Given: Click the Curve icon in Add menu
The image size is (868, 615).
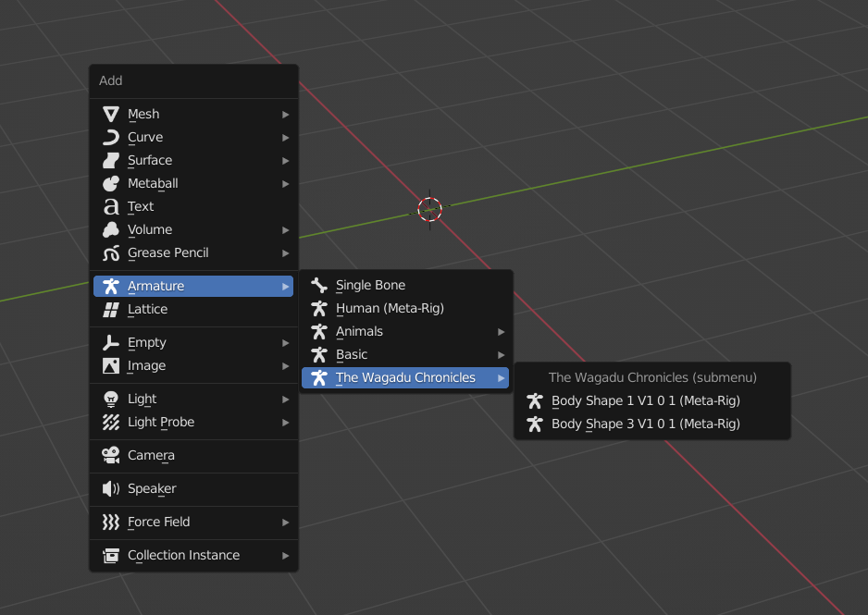Looking at the screenshot, I should click(111, 137).
